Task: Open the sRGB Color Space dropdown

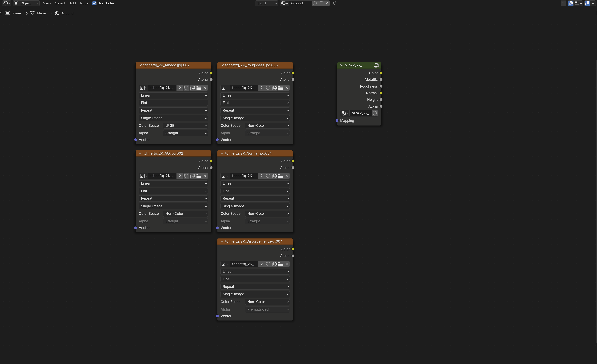Action: 185,126
